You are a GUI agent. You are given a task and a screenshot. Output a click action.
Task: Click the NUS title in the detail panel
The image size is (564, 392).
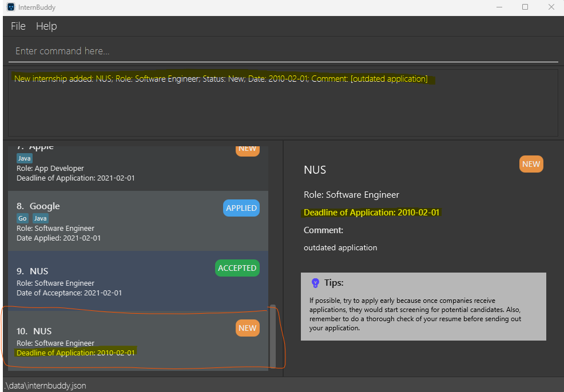click(x=315, y=170)
